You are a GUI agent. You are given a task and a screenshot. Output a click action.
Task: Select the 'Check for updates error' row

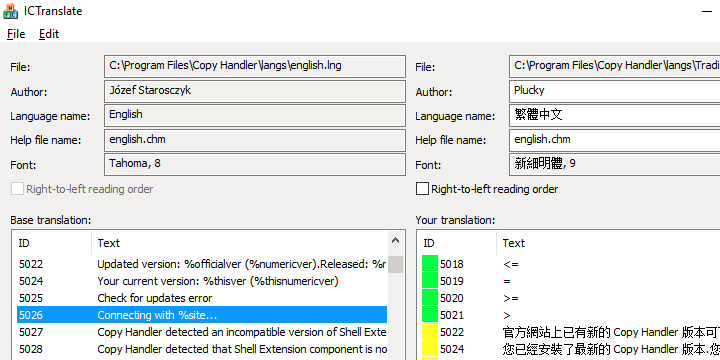point(202,298)
